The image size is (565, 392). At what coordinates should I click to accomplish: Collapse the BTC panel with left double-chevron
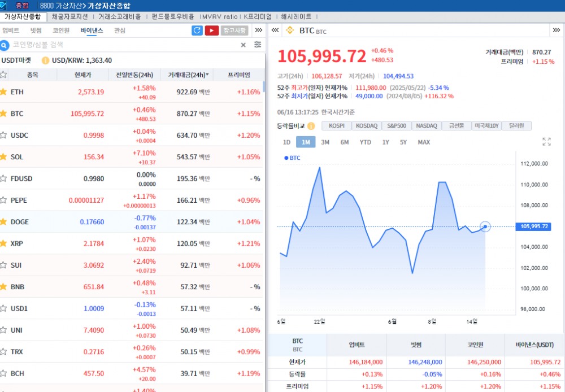275,31
